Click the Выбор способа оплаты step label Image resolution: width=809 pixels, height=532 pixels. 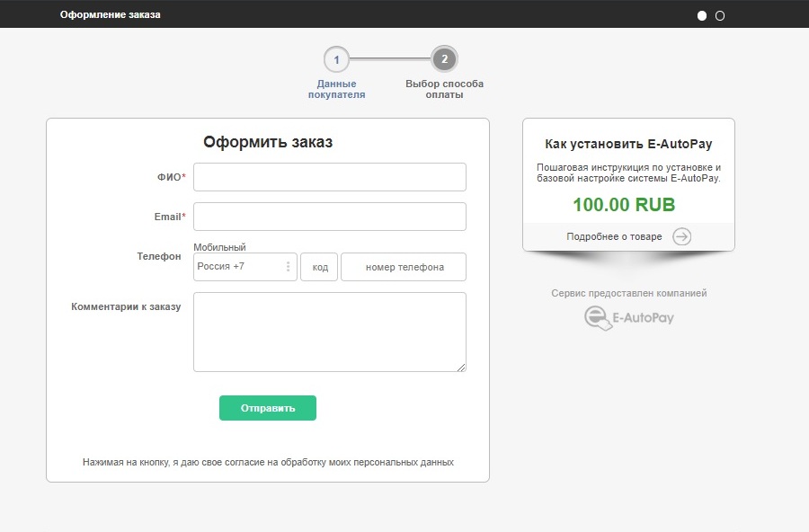pyautogui.click(x=444, y=89)
